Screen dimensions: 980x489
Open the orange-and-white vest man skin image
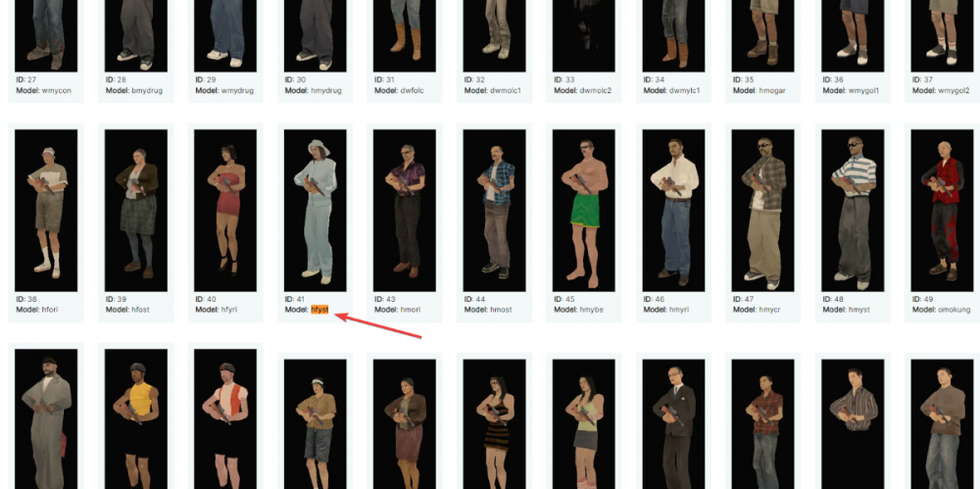(x=225, y=419)
